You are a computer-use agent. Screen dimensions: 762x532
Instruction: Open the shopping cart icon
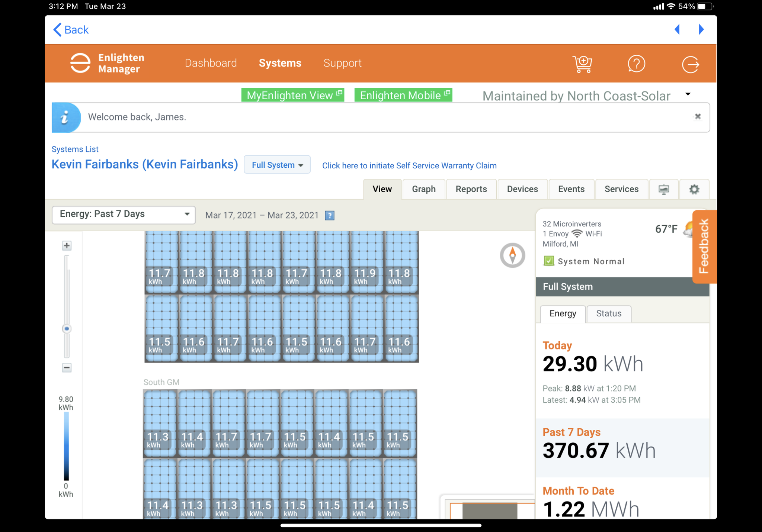(x=582, y=64)
